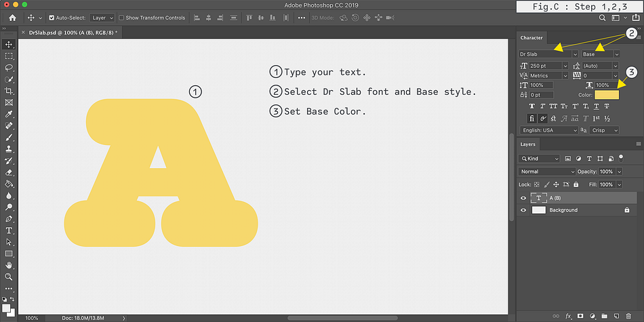Image resolution: width=644 pixels, height=322 pixels.
Task: Toggle Underline in Character panel
Action: pos(597,106)
